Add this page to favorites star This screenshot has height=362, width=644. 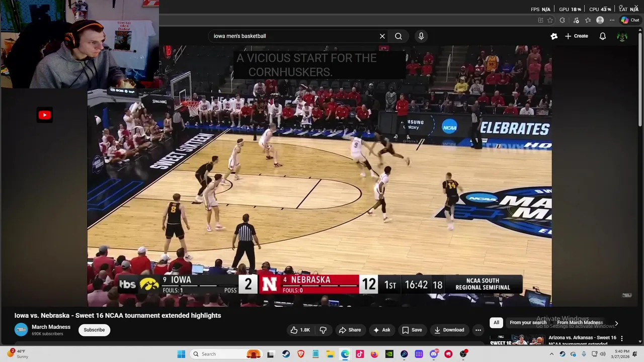(x=550, y=20)
